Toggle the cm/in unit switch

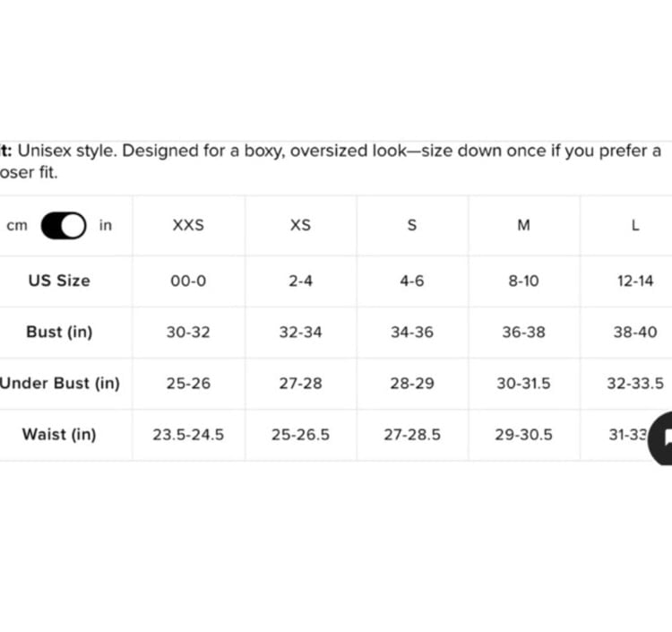pos(64,226)
